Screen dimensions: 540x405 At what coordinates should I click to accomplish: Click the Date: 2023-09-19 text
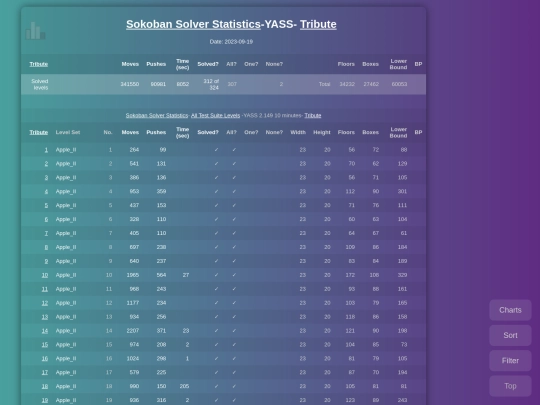[x=231, y=42]
